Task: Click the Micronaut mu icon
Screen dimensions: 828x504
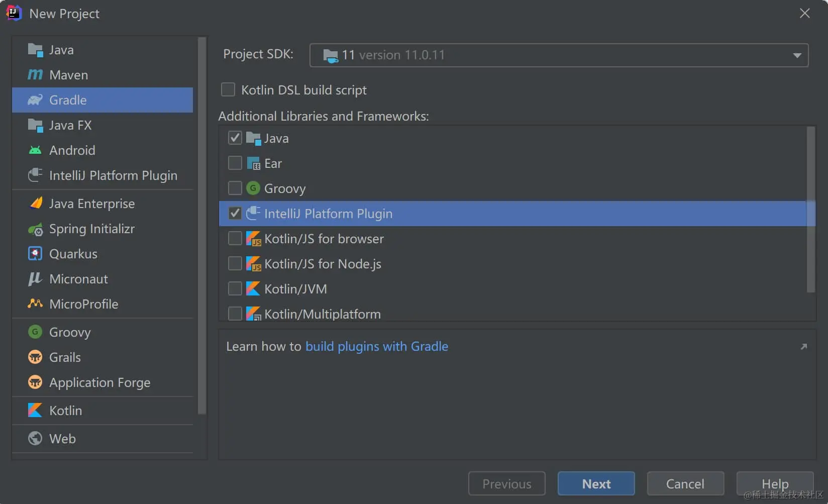Action: click(35, 279)
